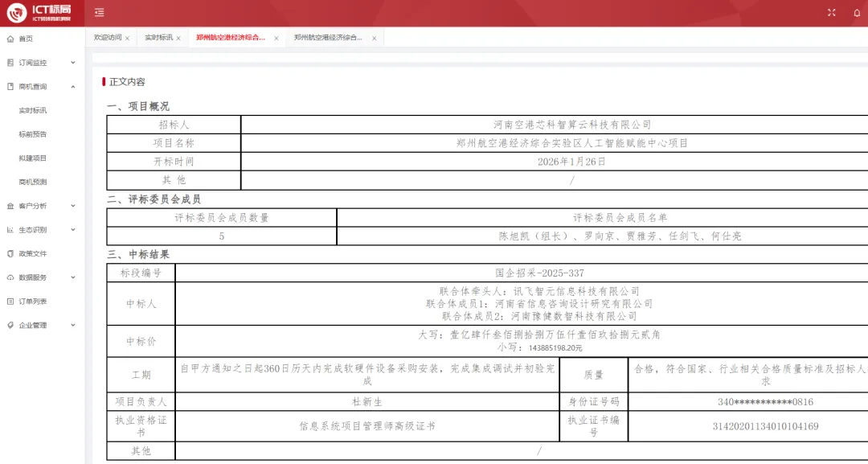Viewport: 868px width, 464px height.
Task: Open 实时标讯 in the sidebar submenu
Action: click(x=33, y=110)
